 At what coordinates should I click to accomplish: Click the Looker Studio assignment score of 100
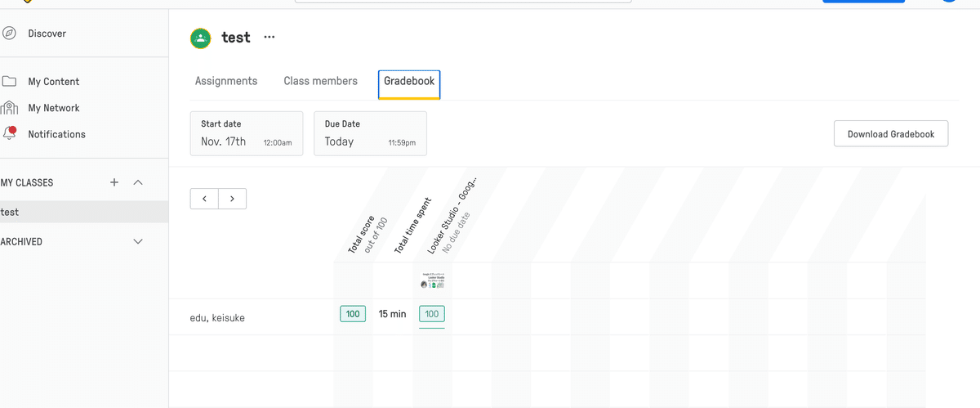click(432, 314)
